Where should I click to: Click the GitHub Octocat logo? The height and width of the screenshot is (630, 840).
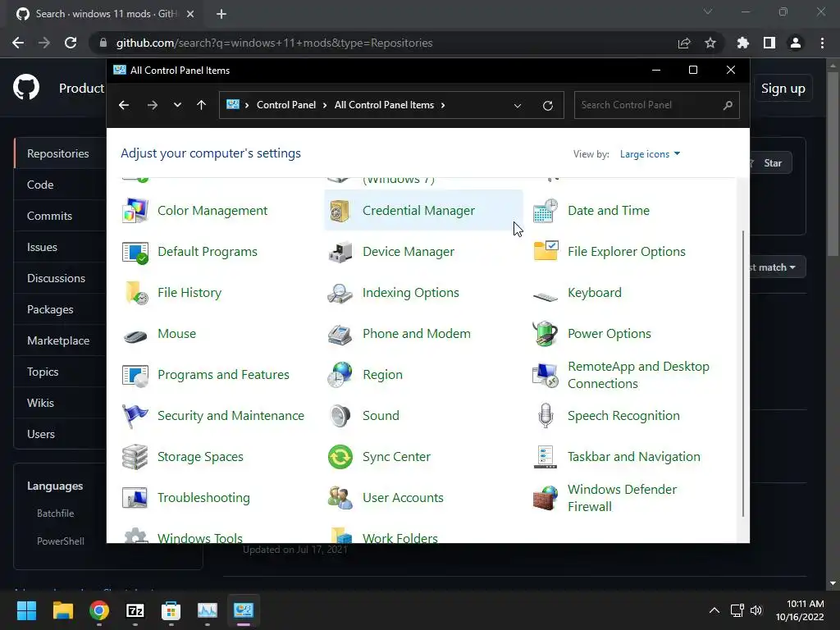click(x=26, y=87)
